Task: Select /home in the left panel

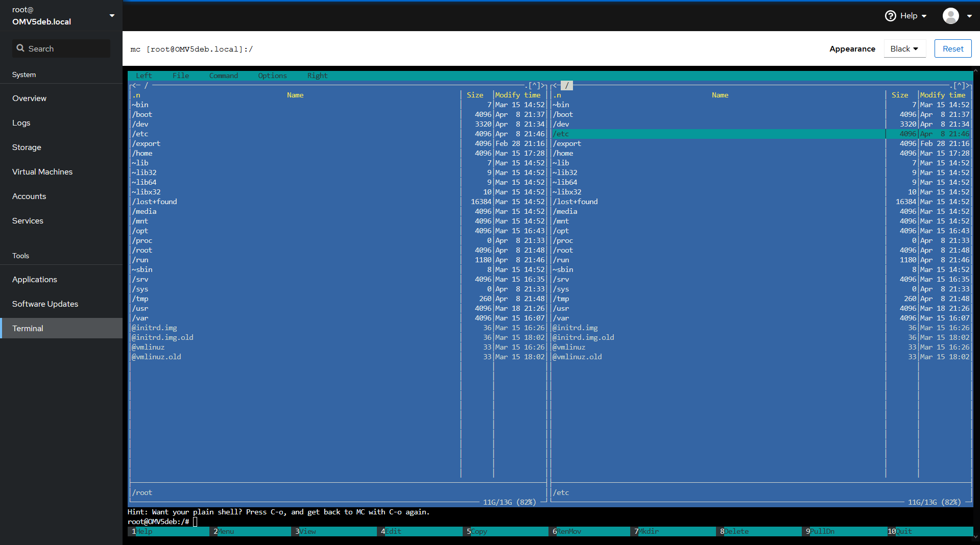Action: pos(338,153)
